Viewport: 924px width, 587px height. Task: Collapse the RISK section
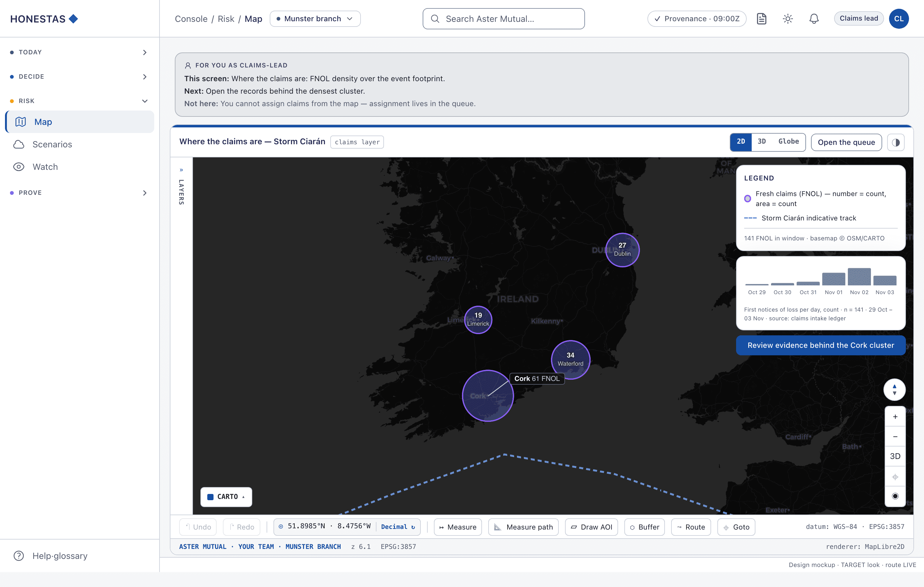pos(80,101)
